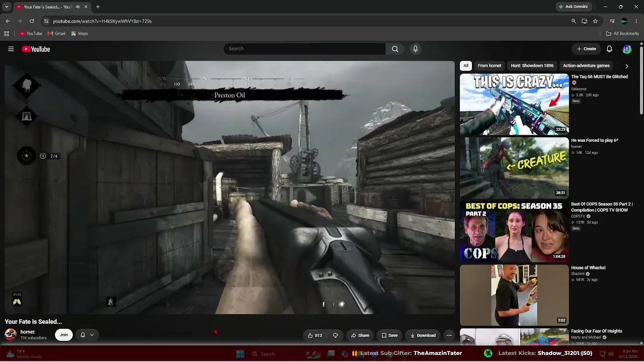This screenshot has width=644, height=362.
Task: Click the search magnifier button
Action: pyautogui.click(x=395, y=49)
